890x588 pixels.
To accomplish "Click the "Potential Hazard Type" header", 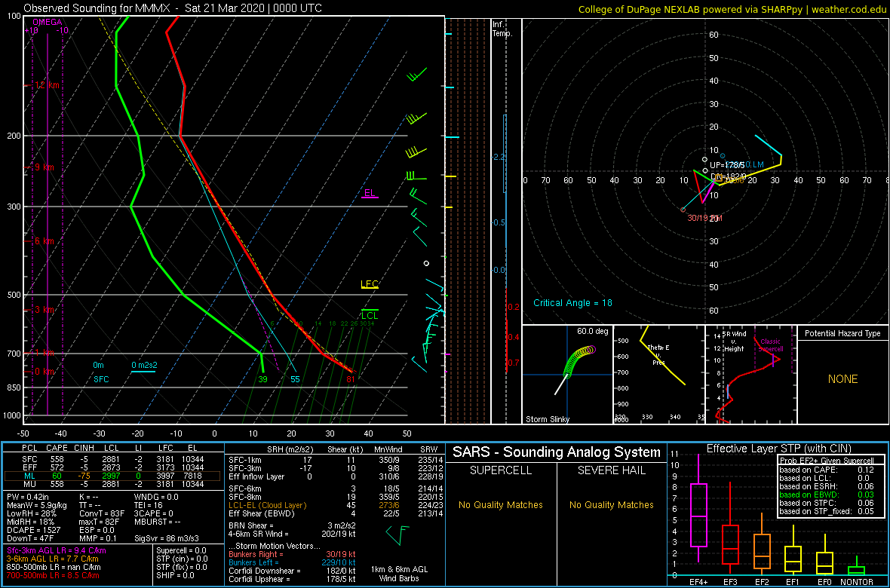I will (842, 333).
